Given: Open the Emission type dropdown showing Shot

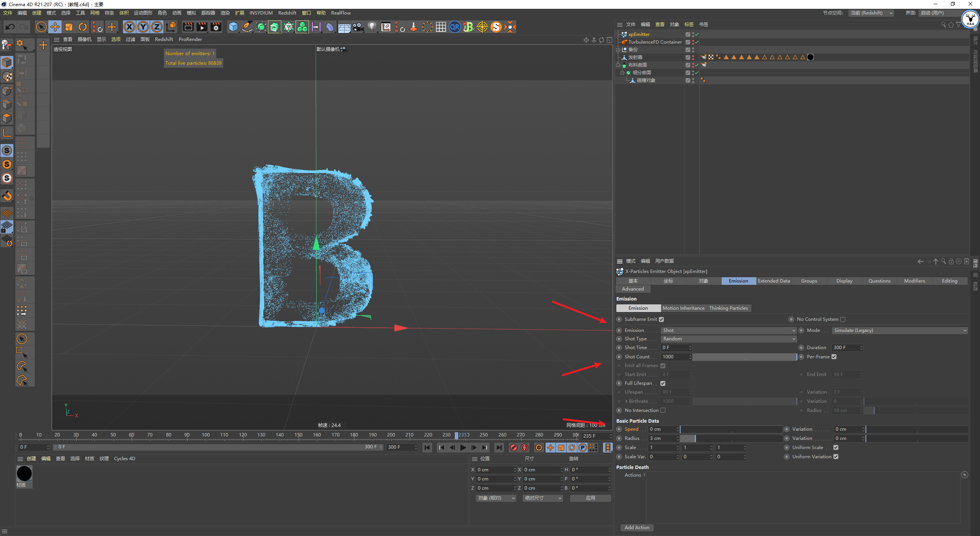Looking at the screenshot, I should [x=728, y=330].
